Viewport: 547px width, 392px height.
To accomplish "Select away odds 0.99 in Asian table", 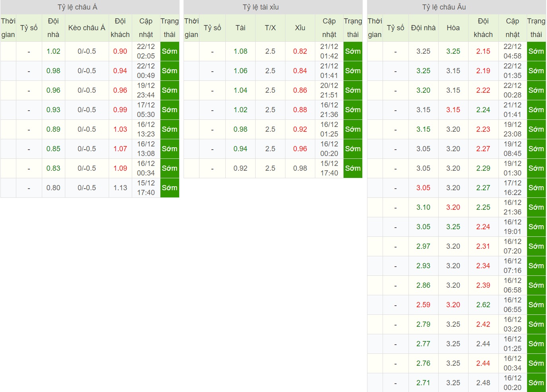I will pos(120,110).
